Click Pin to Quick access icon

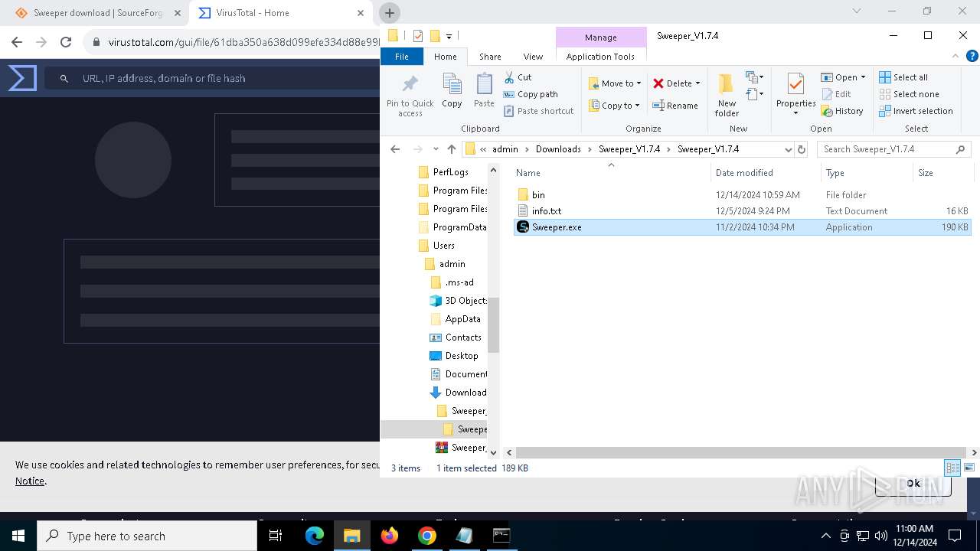click(x=410, y=95)
